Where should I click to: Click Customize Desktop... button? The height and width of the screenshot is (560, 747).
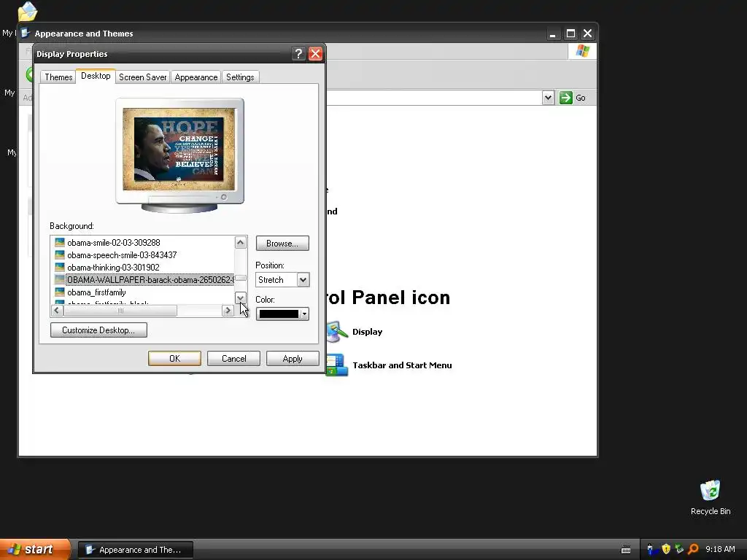coord(98,330)
